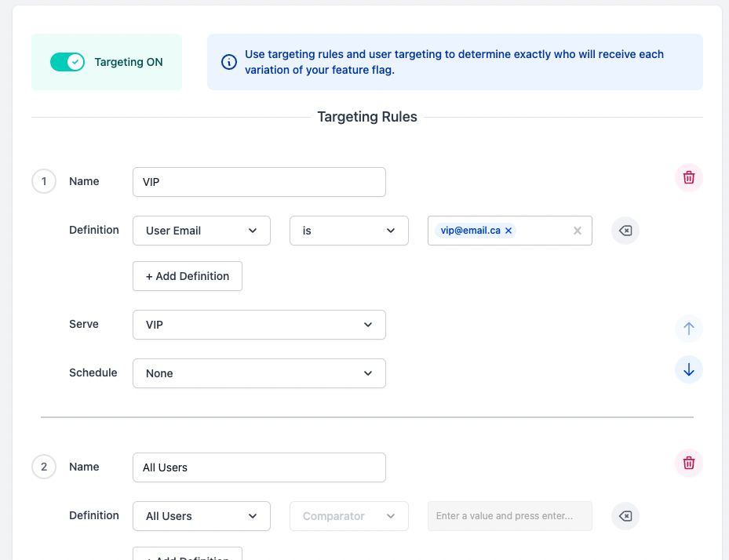729x560 pixels.
Task: Remove the User Email definition row
Action: click(x=625, y=231)
